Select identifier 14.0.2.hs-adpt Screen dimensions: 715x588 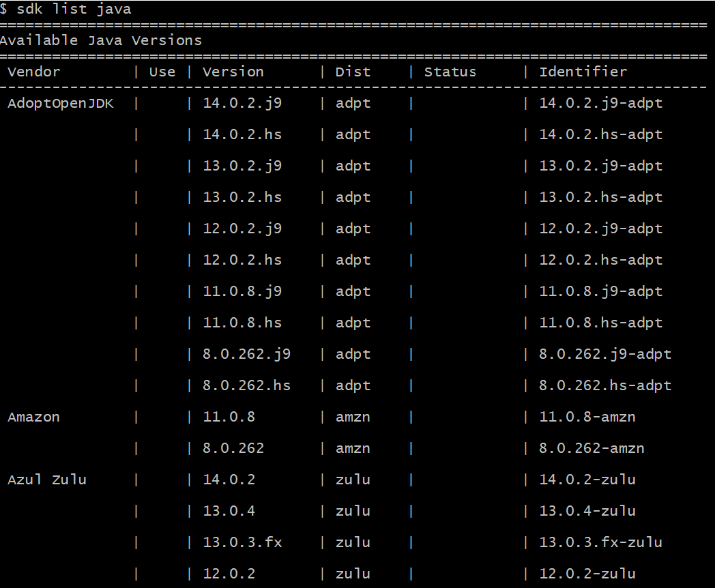[601, 135]
